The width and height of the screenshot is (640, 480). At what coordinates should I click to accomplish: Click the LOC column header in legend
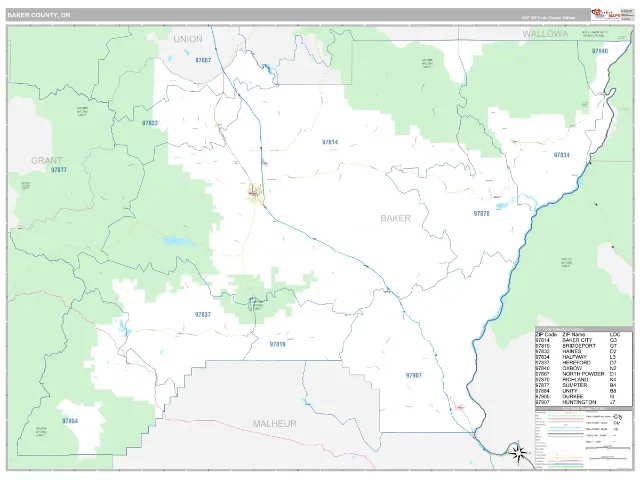click(x=615, y=334)
